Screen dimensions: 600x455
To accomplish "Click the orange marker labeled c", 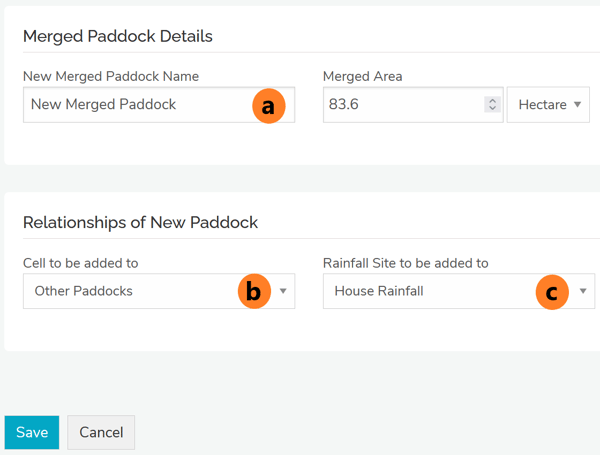I will 551,291.
